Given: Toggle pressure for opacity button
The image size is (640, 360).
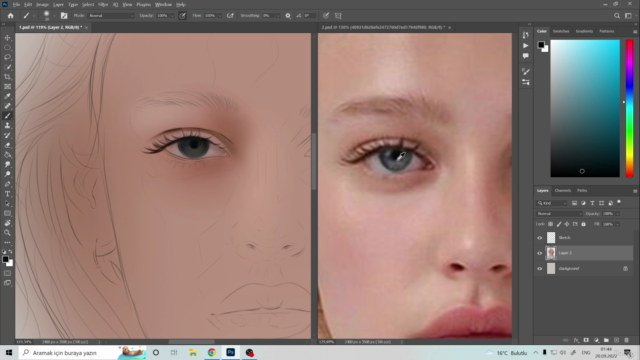Looking at the screenshot, I should pyautogui.click(x=182, y=16).
